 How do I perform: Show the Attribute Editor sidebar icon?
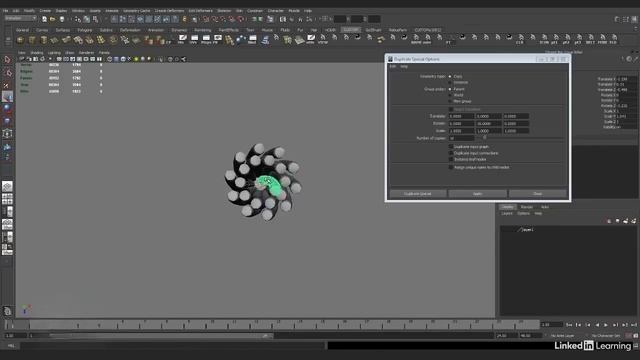pyautogui.click(x=617, y=19)
